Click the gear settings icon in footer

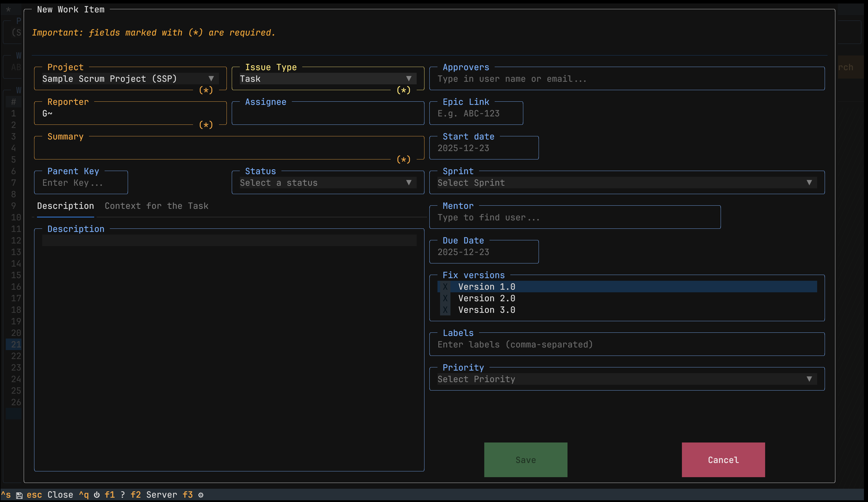(x=201, y=495)
